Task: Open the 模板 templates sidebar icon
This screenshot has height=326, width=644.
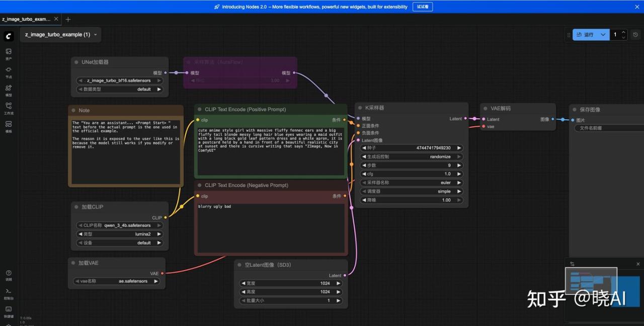Action: tap(9, 126)
